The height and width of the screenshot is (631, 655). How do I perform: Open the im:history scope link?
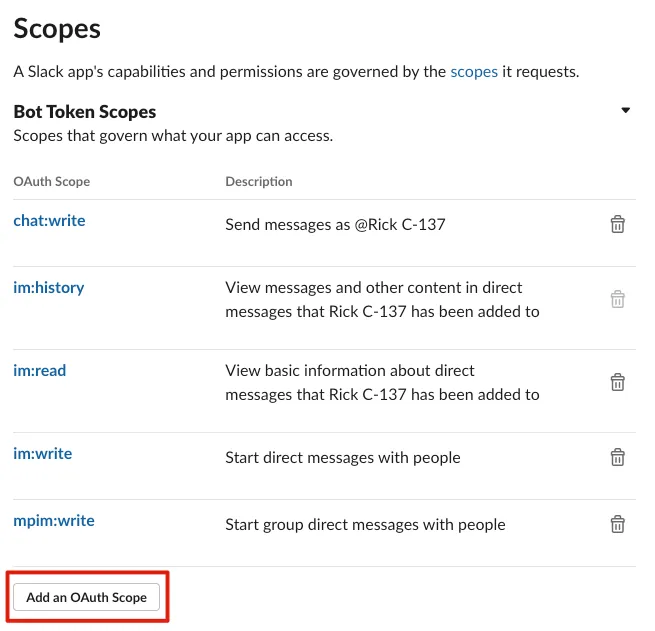[x=49, y=287]
